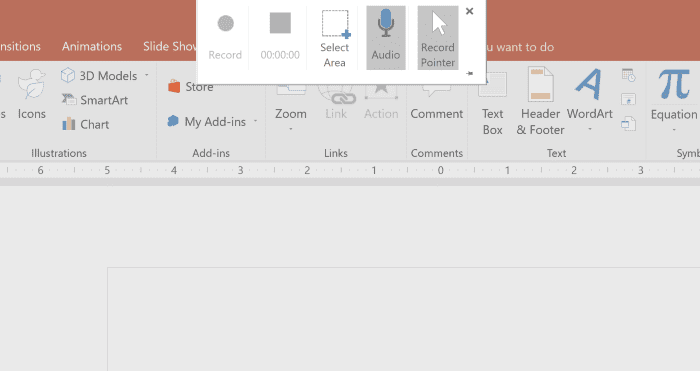Image resolution: width=700 pixels, height=371 pixels.
Task: Insert a Chart
Action: 86,124
